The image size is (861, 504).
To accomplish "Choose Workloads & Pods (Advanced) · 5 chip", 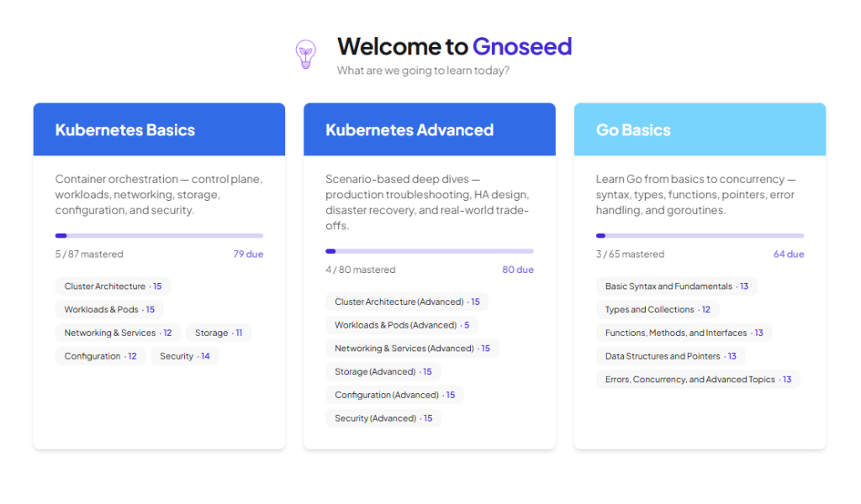I will [402, 325].
